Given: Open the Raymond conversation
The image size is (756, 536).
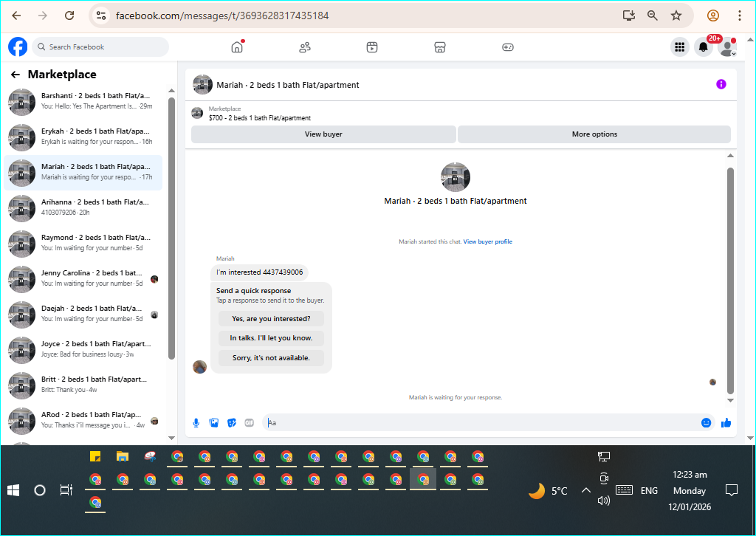Looking at the screenshot, I should click(x=83, y=244).
